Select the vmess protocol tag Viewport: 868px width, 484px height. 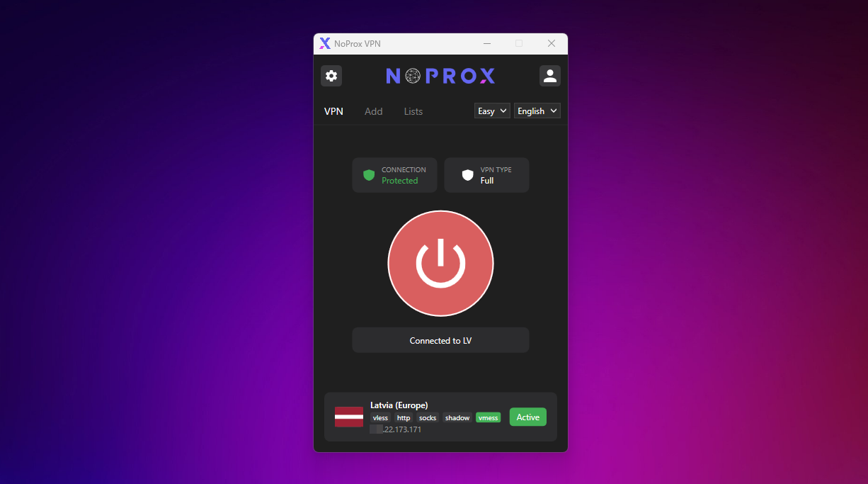(488, 418)
